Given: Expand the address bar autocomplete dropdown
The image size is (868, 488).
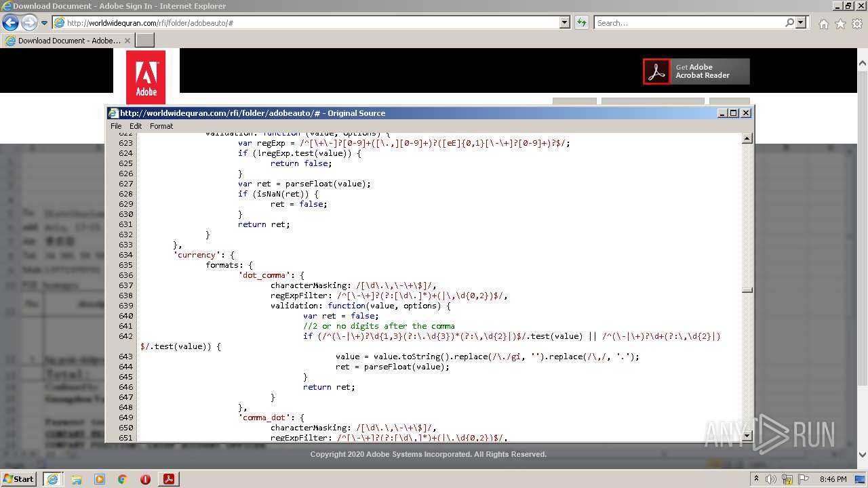Looking at the screenshot, I should tap(565, 23).
